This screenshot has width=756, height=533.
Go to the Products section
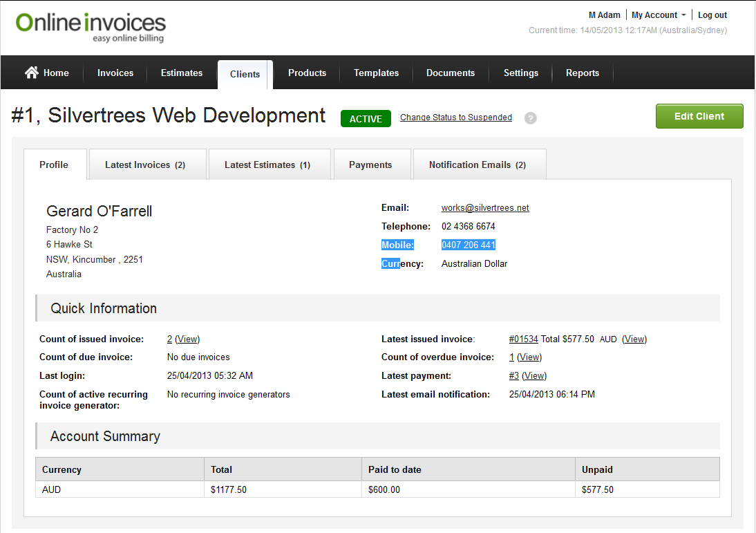point(307,73)
